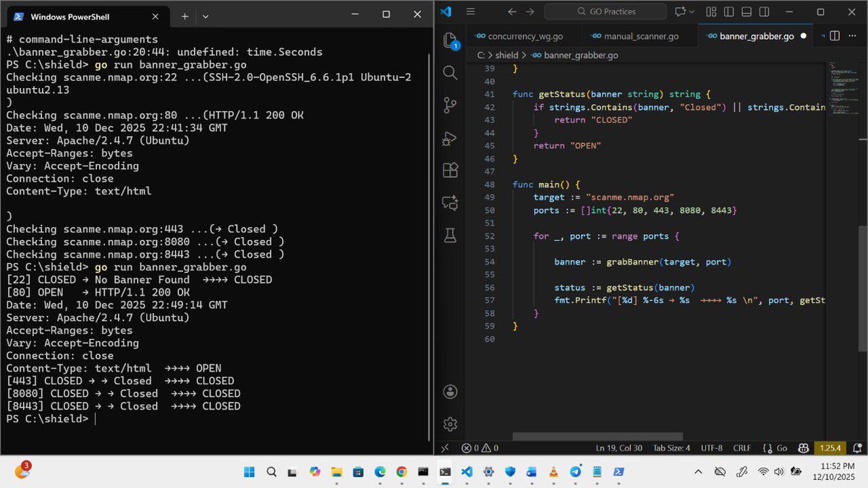The width and height of the screenshot is (868, 488).
Task: Select the shield breadcrumb folder
Action: click(x=507, y=55)
